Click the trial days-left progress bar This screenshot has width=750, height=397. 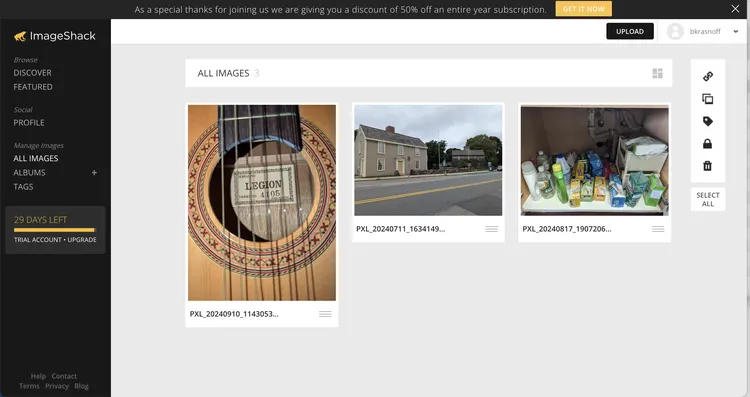point(54,230)
